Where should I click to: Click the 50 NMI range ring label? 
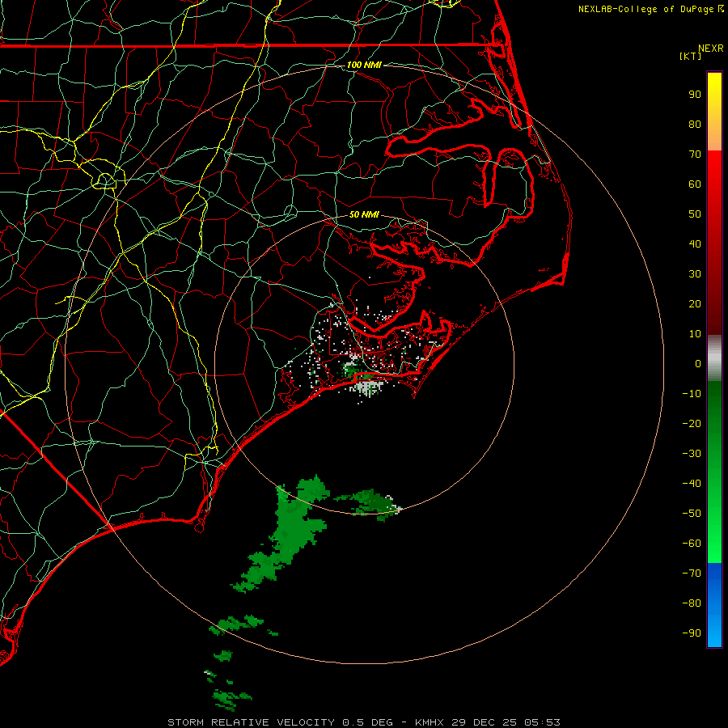364,214
